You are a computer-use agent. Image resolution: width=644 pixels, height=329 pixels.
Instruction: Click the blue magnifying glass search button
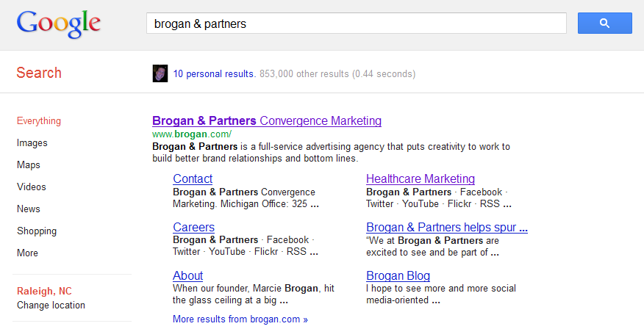(604, 23)
